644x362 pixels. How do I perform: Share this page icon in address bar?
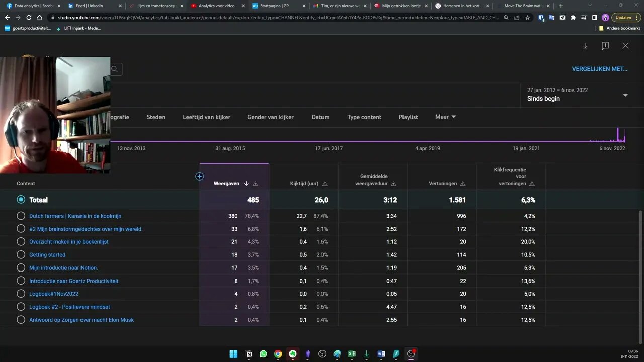coord(517,17)
